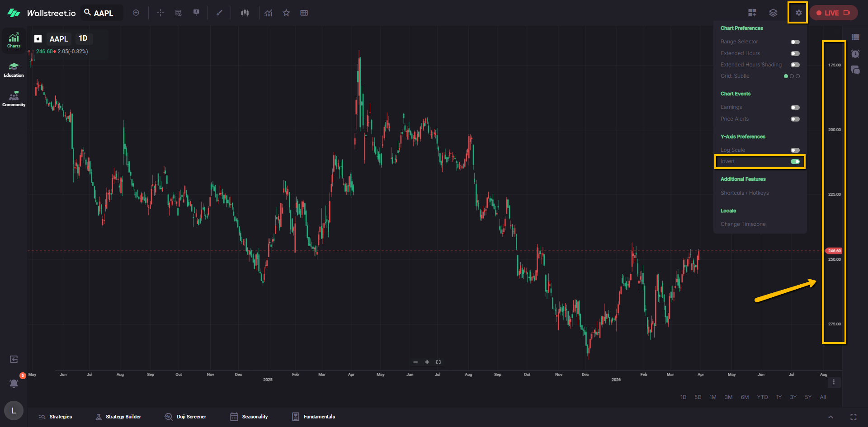The image size is (868, 427).
Task: Switch to the Doji Screener tab
Action: coord(185,417)
